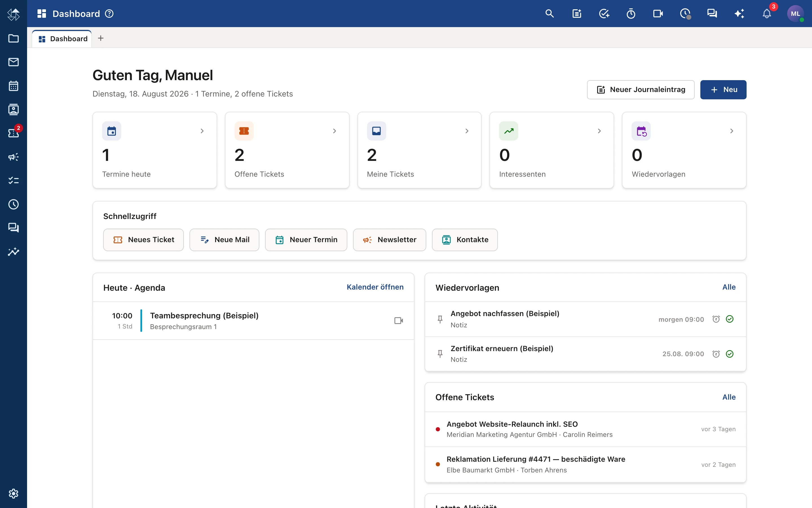Viewport: 812px width, 508px height.
Task: Select the Dashboard tab
Action: click(x=62, y=39)
